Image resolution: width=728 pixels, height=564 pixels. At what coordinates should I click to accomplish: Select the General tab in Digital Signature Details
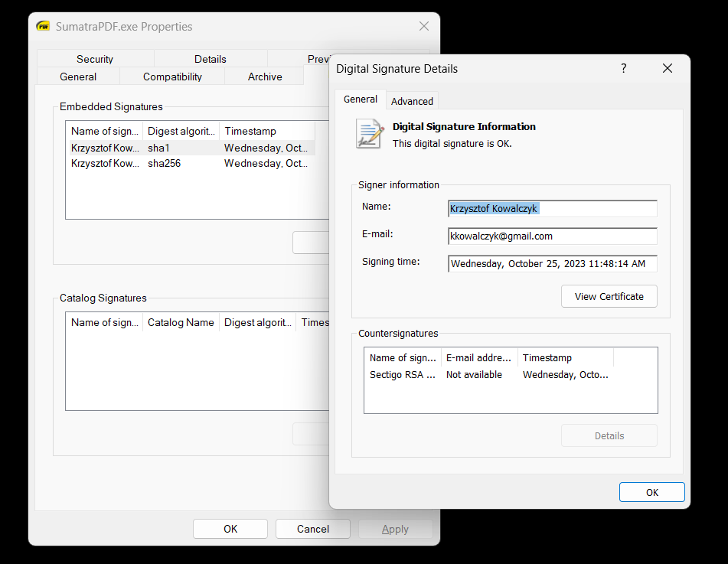pyautogui.click(x=361, y=99)
